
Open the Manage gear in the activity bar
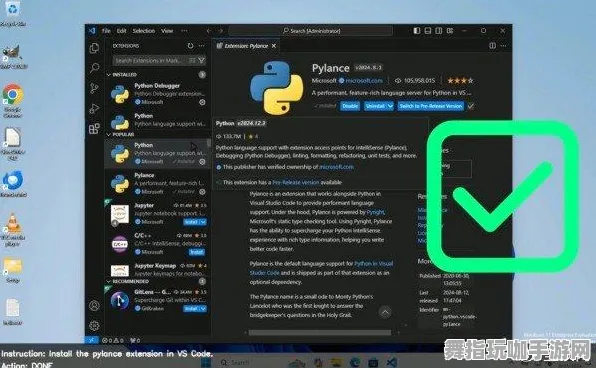(94, 326)
